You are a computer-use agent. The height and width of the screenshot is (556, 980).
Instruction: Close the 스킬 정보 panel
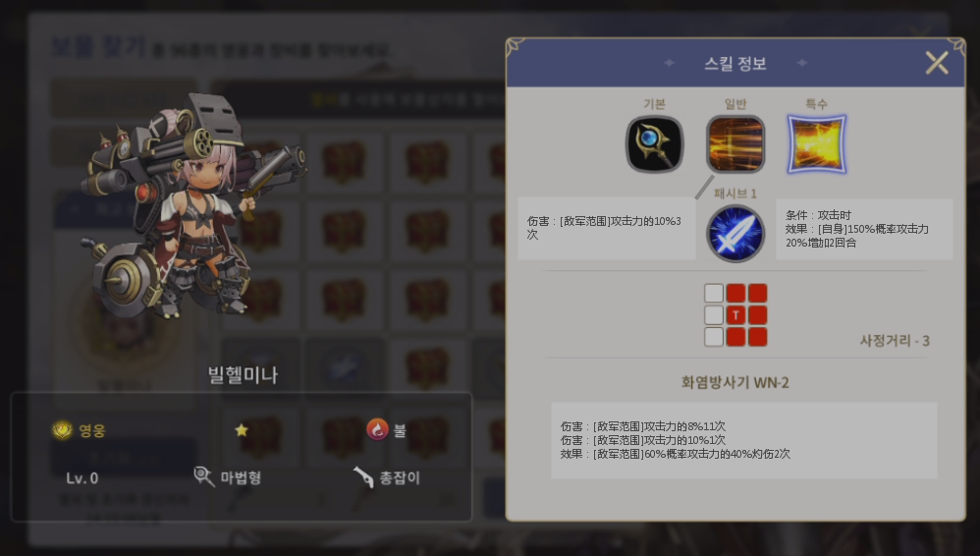(x=936, y=63)
